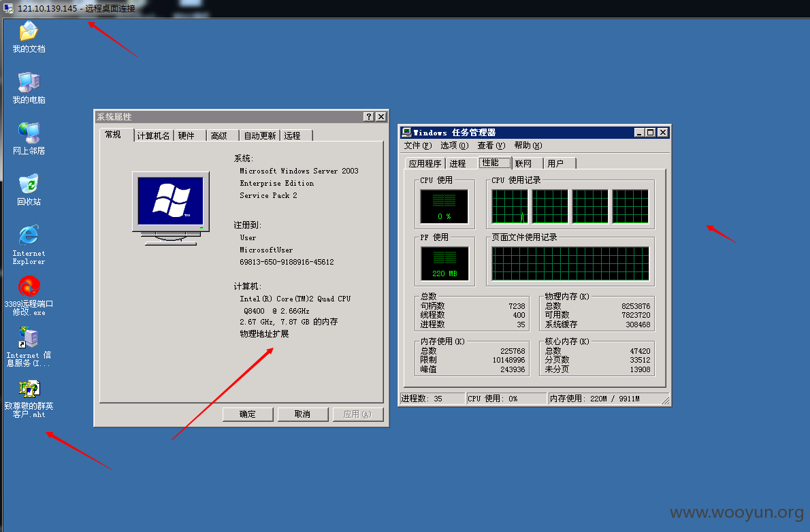The width and height of the screenshot is (810, 532).
Task: Switch to the 用户 tab
Action: point(560,163)
